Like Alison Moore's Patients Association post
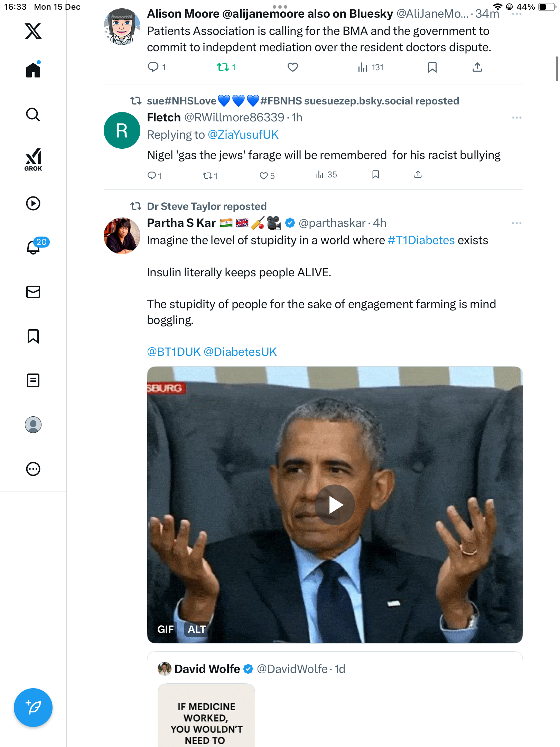 pos(293,67)
